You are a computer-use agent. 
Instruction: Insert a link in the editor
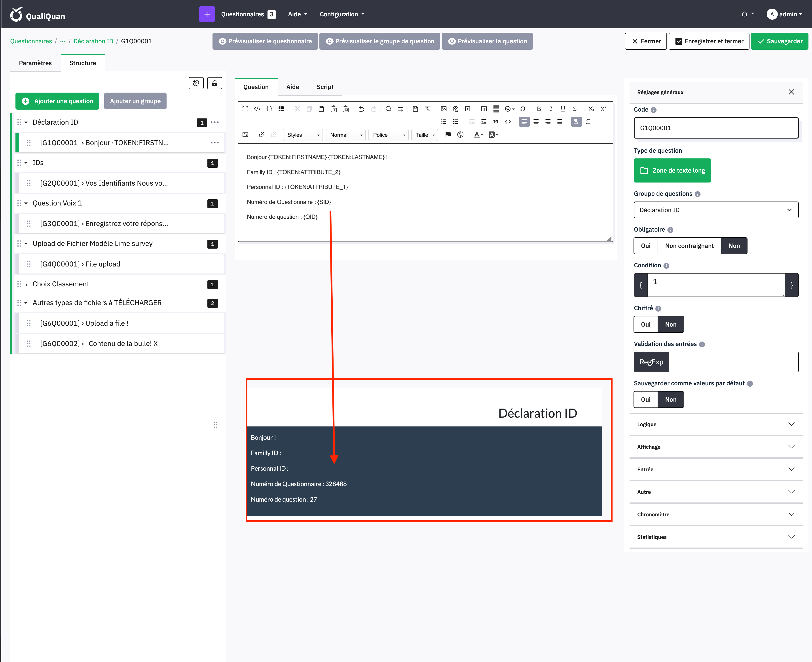(262, 135)
